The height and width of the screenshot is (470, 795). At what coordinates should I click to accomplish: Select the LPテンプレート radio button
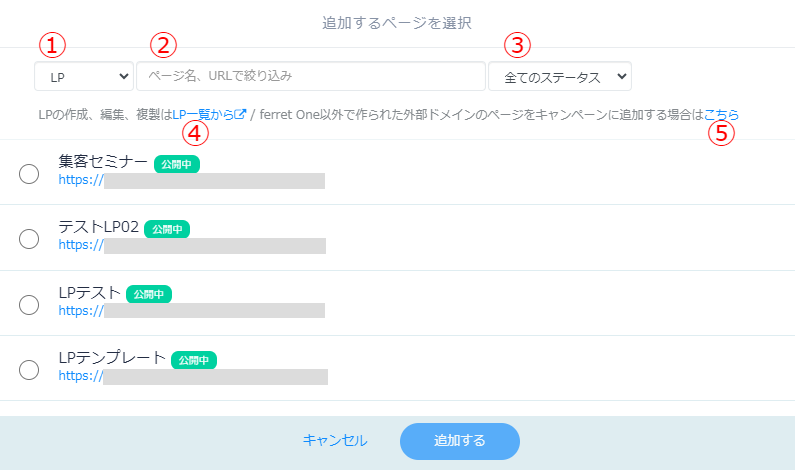29,370
